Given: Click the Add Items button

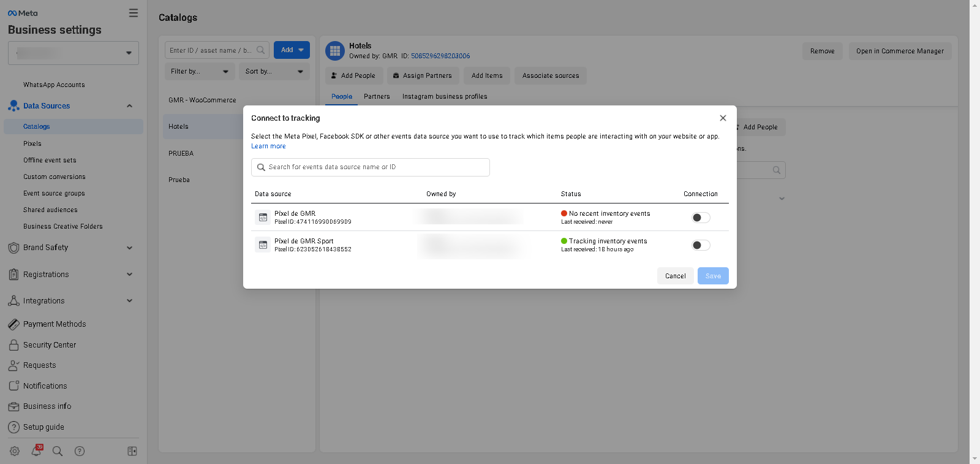Looking at the screenshot, I should point(487,75).
